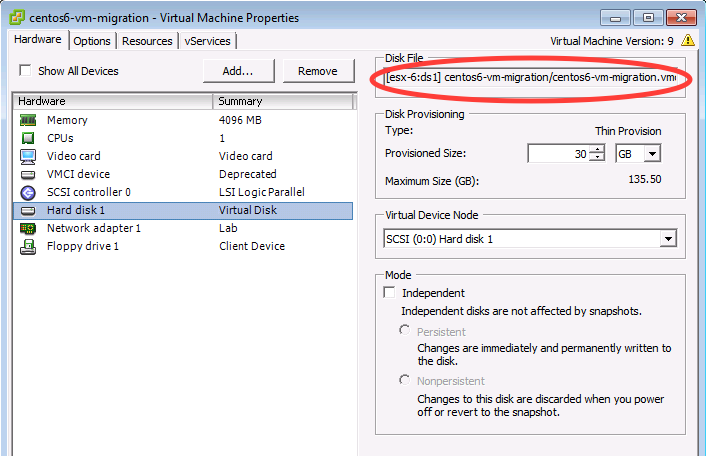Select the Floppy drive 1 icon
Image resolution: width=706 pixels, height=456 pixels.
point(28,246)
